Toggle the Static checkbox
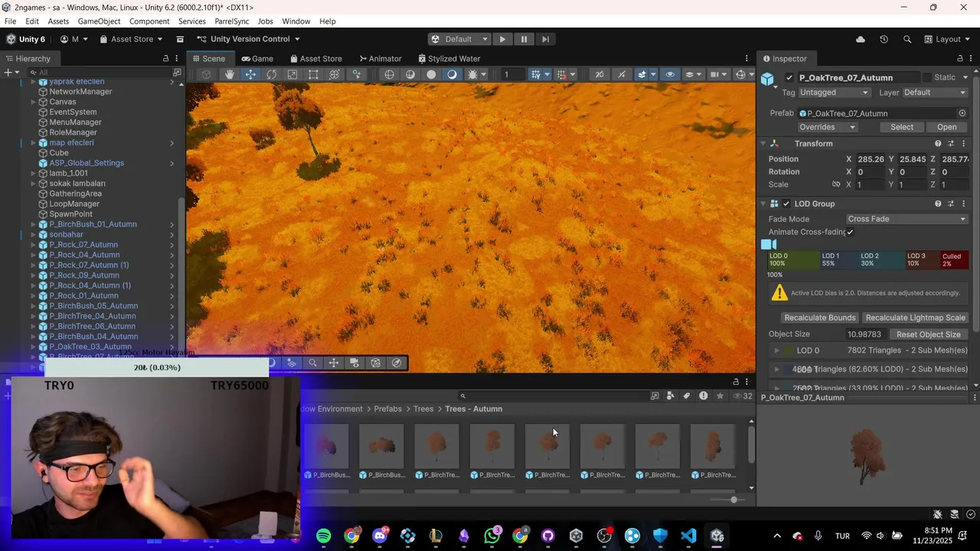The height and width of the screenshot is (551, 980). [x=927, y=77]
